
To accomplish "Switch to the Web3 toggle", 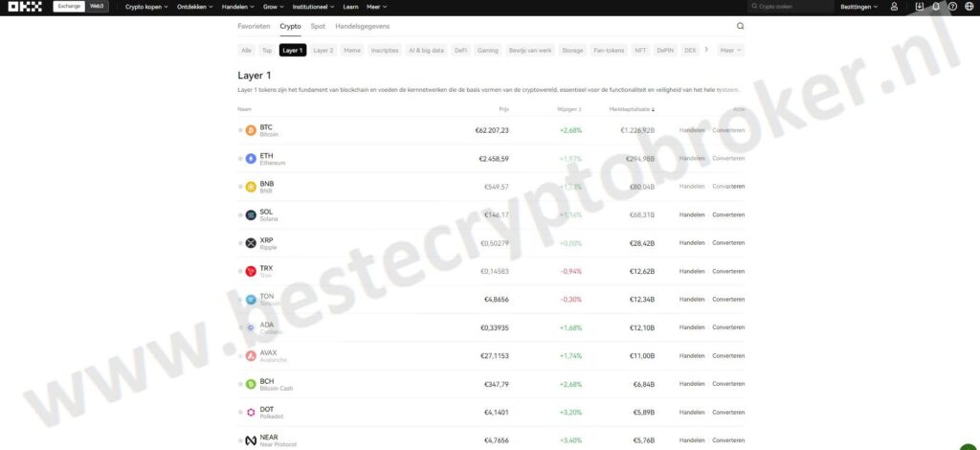I will pyautogui.click(x=97, y=7).
